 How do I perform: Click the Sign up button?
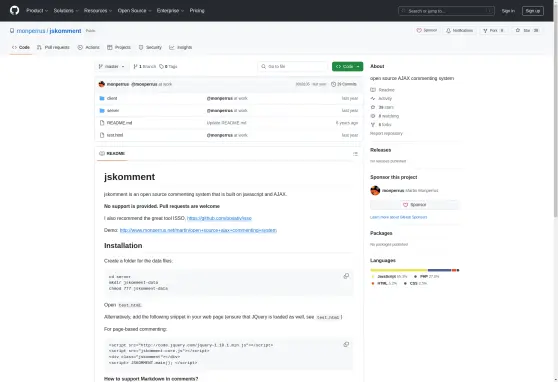click(533, 11)
